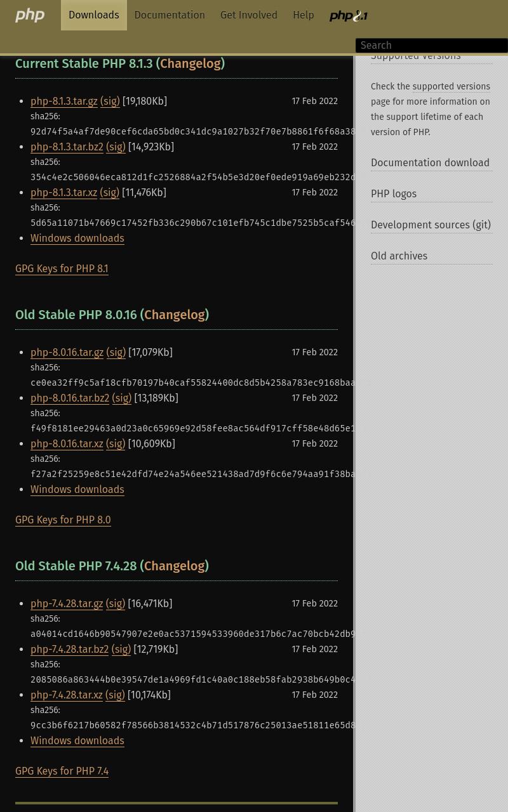Open sig link for php-8.1.3.tar.bz2
The image size is (508, 812).
pos(116,147)
